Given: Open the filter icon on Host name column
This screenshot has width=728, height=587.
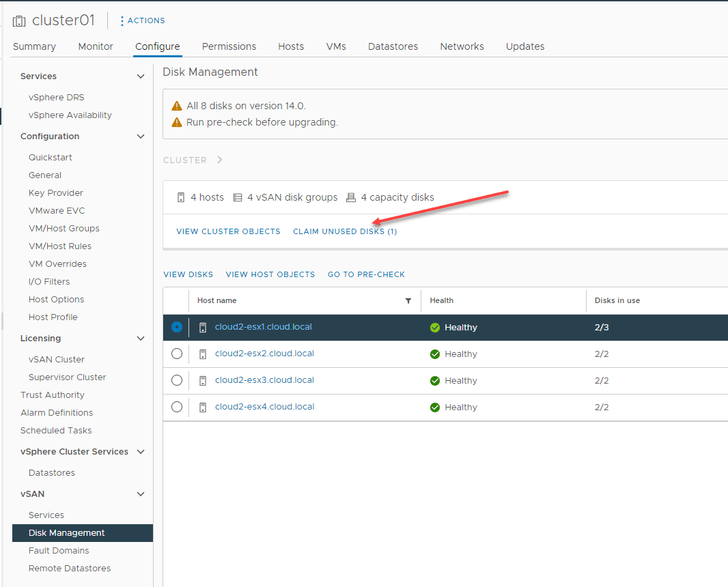Looking at the screenshot, I should 408,300.
